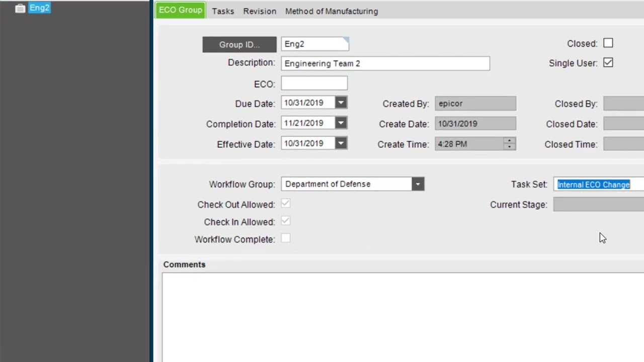Click the Create Time spinner arrows
The height and width of the screenshot is (362, 644).
coord(510,144)
